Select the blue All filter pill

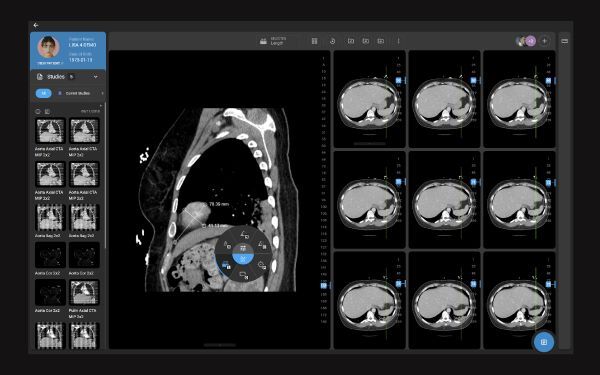pyautogui.click(x=44, y=93)
